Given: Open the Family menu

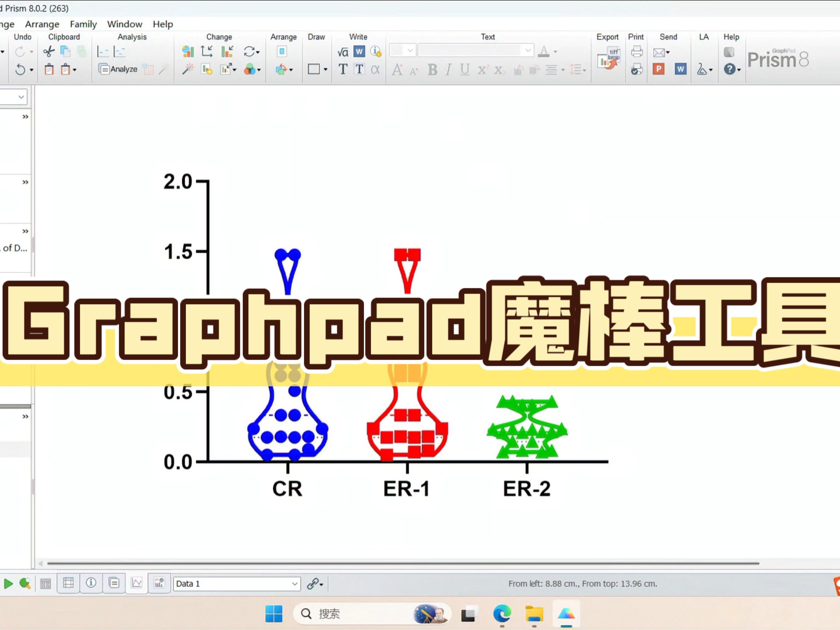Looking at the screenshot, I should click(83, 24).
